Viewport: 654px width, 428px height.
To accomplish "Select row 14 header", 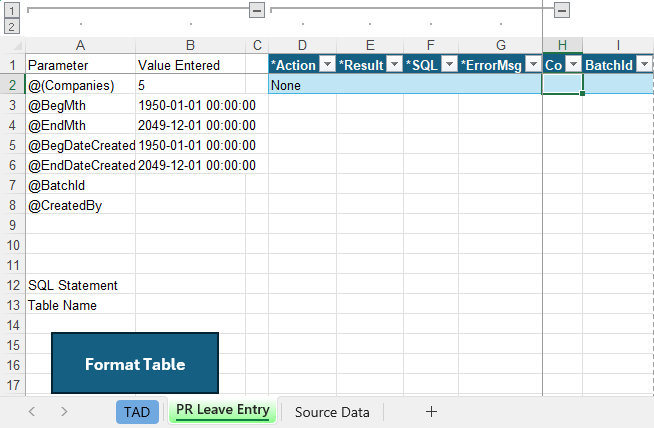I will point(13,325).
